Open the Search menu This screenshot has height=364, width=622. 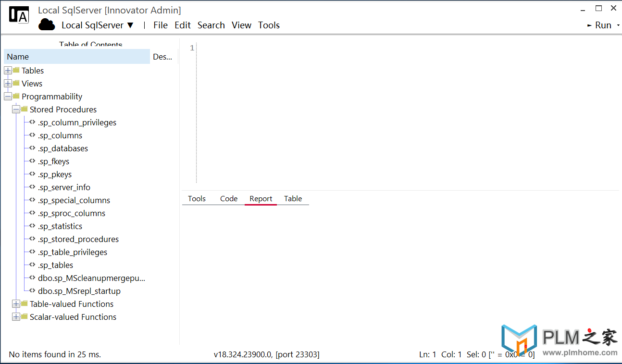point(211,25)
